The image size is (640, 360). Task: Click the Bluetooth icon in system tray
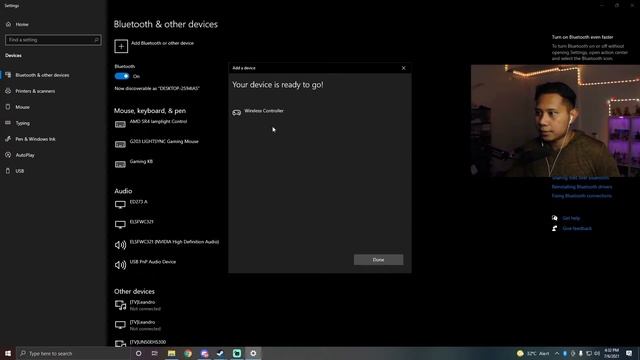click(565, 353)
